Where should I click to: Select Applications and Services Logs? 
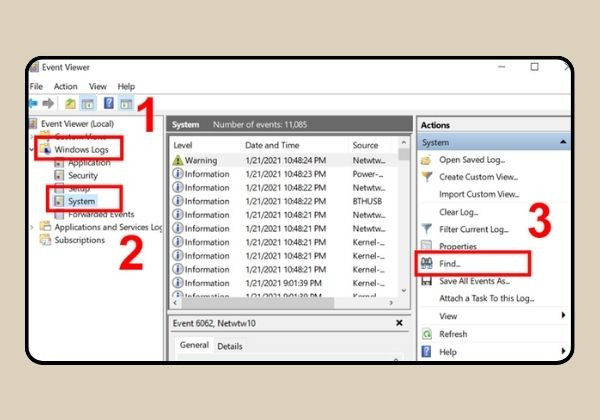108,227
